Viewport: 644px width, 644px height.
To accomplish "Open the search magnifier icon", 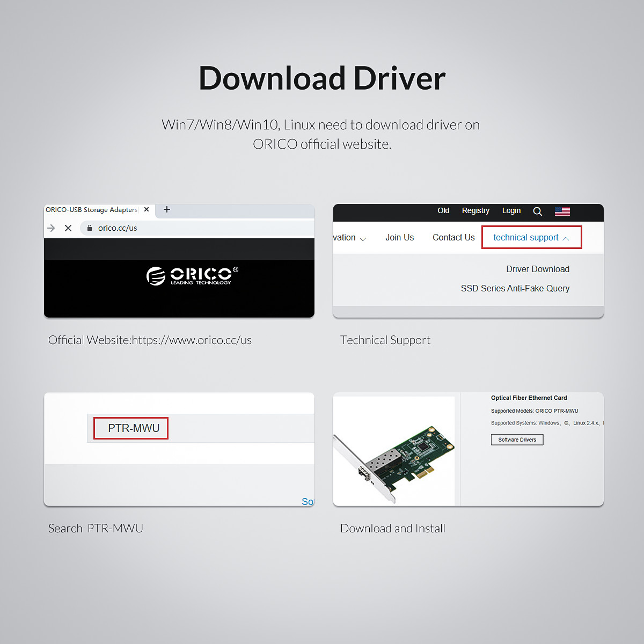I will tap(537, 211).
